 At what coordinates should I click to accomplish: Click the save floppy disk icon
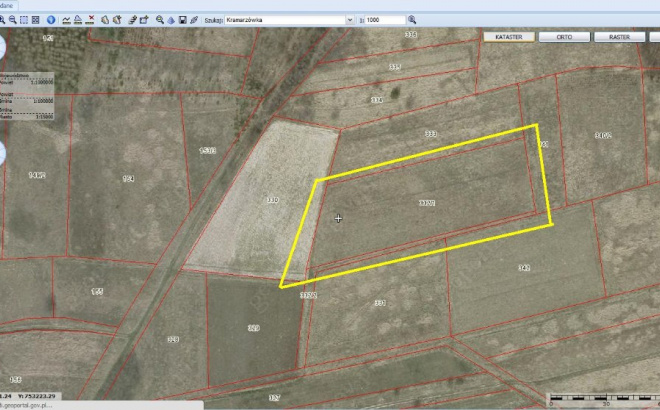183,20
